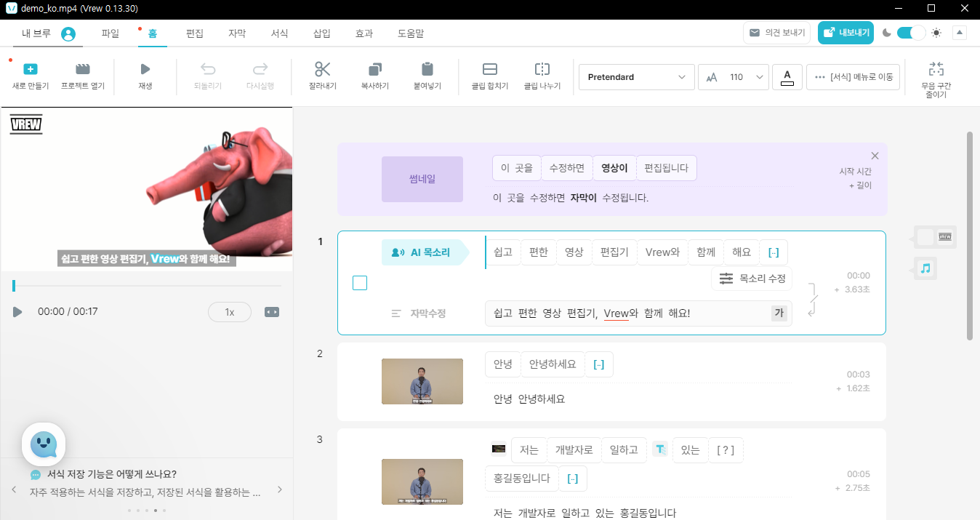Collapse the ribbon with the up arrow button
Screen dimensions: 980x520
pos(960,33)
